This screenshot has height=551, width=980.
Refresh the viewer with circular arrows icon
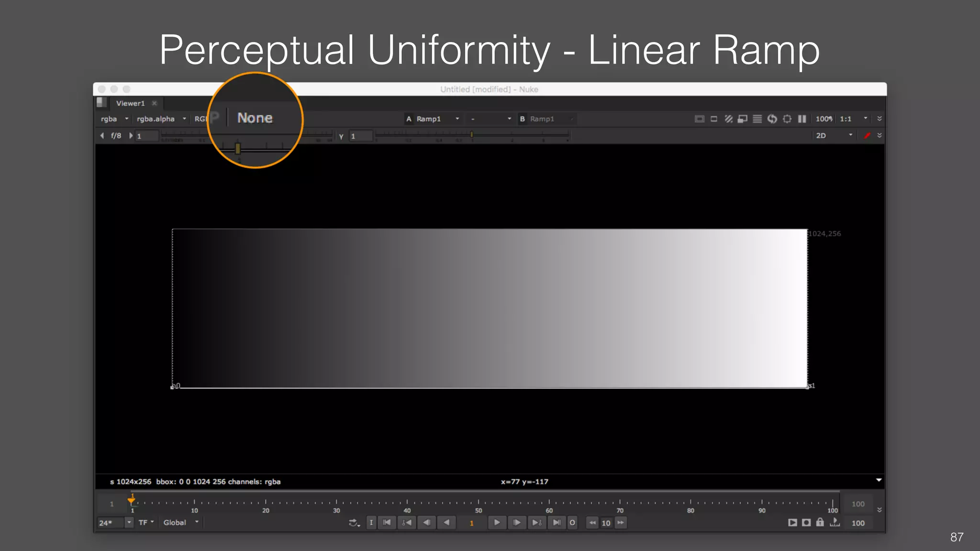tap(772, 119)
